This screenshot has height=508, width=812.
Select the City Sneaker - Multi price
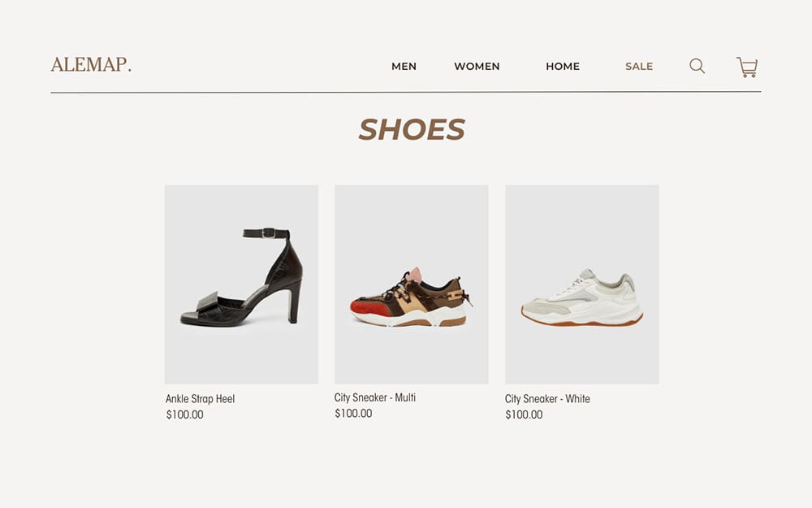pos(353,413)
